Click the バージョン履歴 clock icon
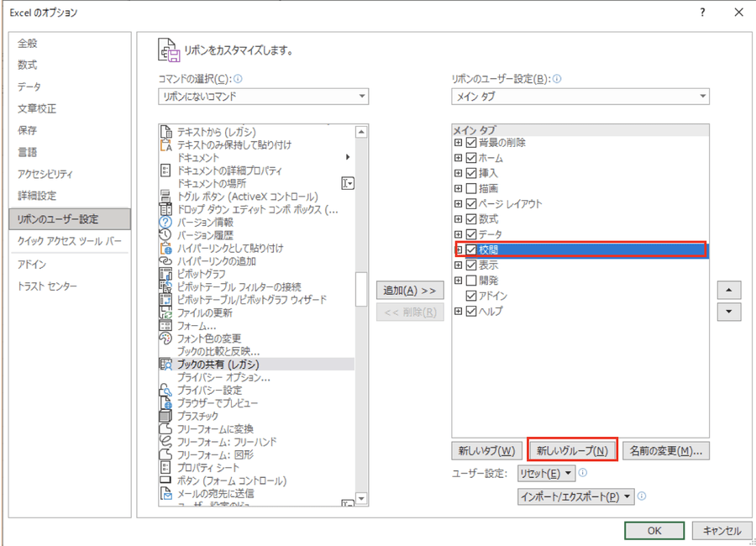Image resolution: width=756 pixels, height=546 pixels. click(x=165, y=235)
